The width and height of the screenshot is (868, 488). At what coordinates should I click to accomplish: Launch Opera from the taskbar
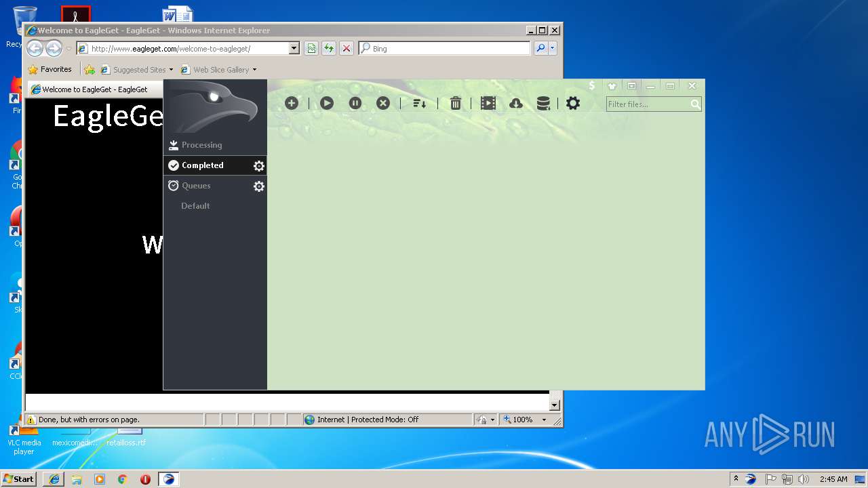click(145, 479)
